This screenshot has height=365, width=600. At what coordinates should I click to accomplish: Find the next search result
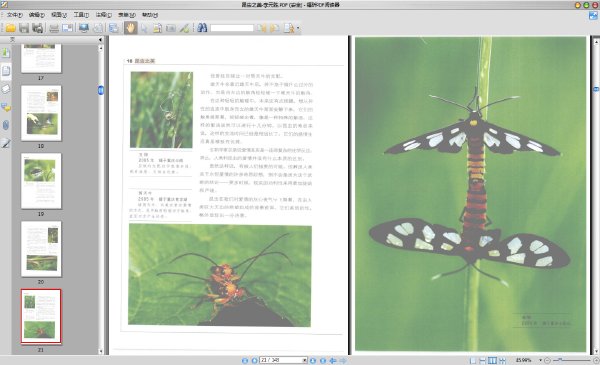[274, 28]
